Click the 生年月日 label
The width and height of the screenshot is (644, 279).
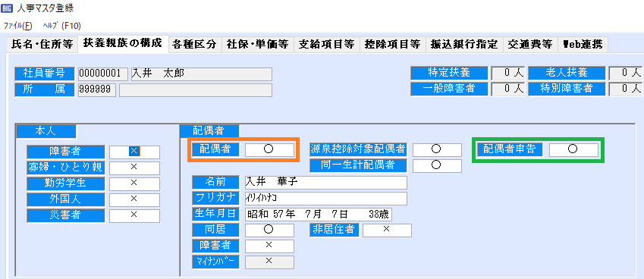215,215
